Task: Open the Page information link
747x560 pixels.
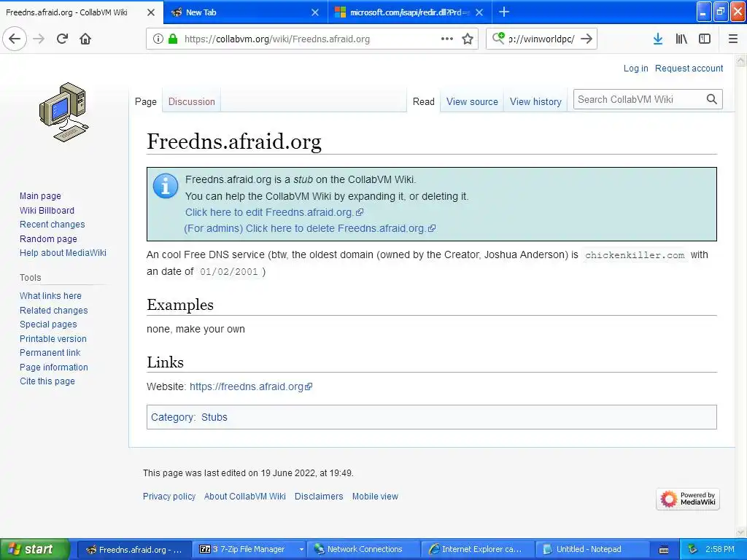Action: tap(54, 367)
